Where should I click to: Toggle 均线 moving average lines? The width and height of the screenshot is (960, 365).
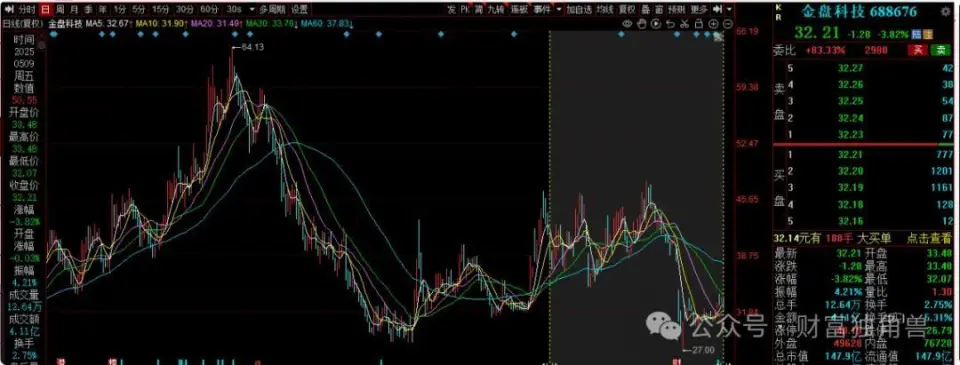coord(604,9)
